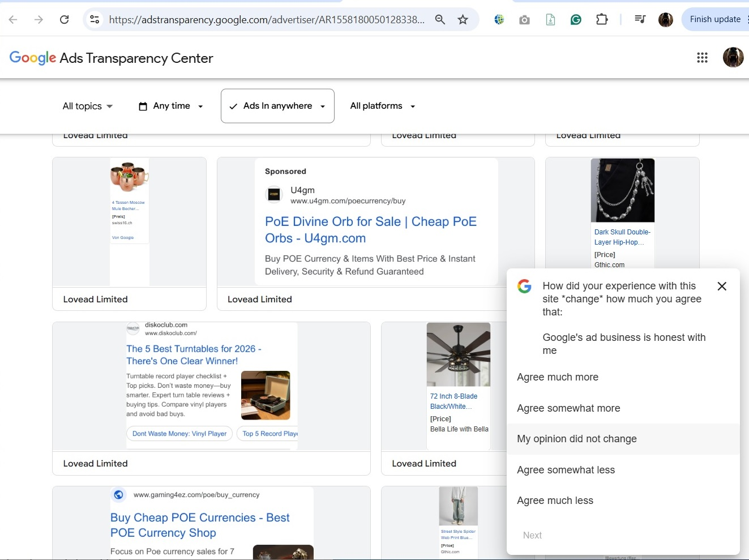Click the turntable photo in diskoclub ad
This screenshot has width=749, height=560.
coord(266,395)
